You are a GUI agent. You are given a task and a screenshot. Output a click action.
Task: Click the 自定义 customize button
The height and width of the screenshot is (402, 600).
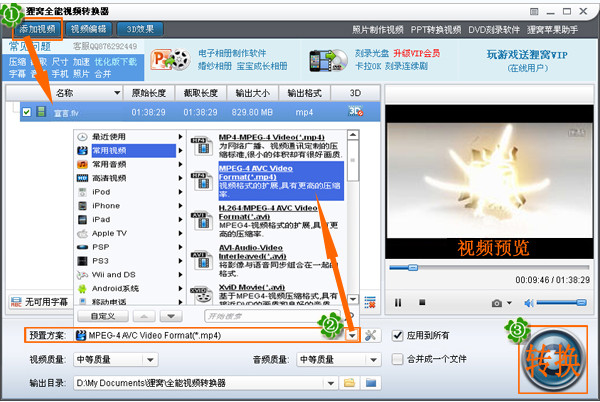pos(103,316)
